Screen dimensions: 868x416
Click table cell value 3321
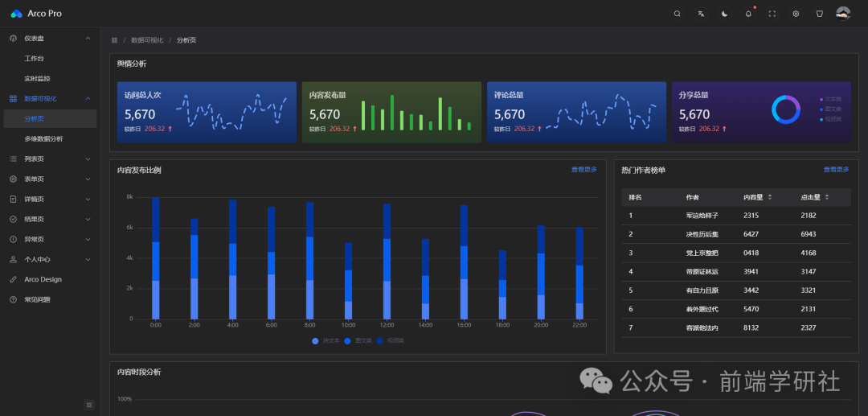(x=809, y=290)
